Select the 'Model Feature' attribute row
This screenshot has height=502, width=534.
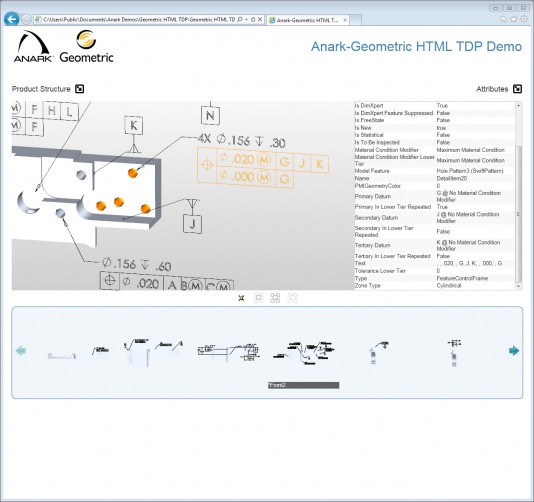[x=434, y=171]
